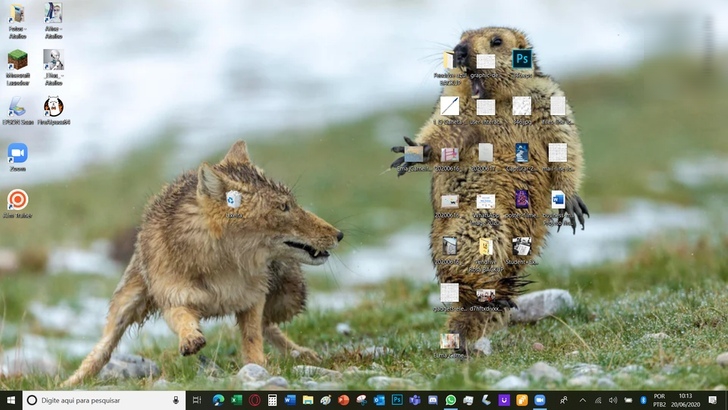Open the Zoom desktop shortcut
This screenshot has width=728, height=410.
pyautogui.click(x=18, y=153)
